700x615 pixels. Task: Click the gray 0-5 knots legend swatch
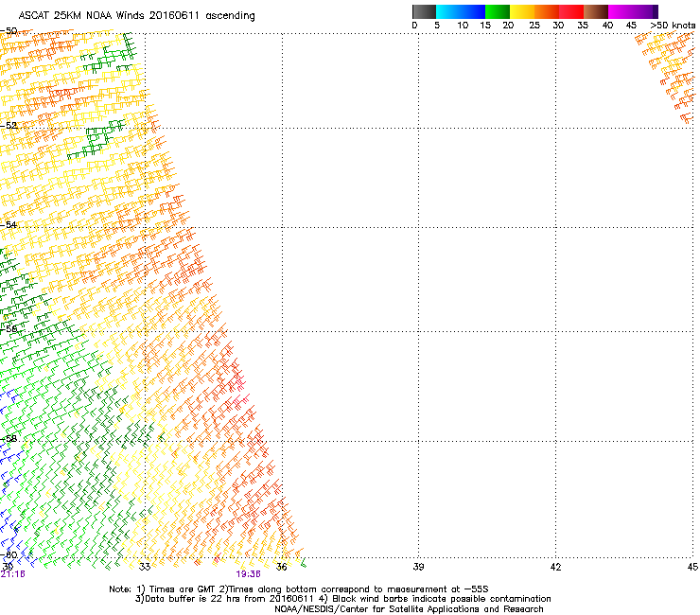(x=424, y=11)
